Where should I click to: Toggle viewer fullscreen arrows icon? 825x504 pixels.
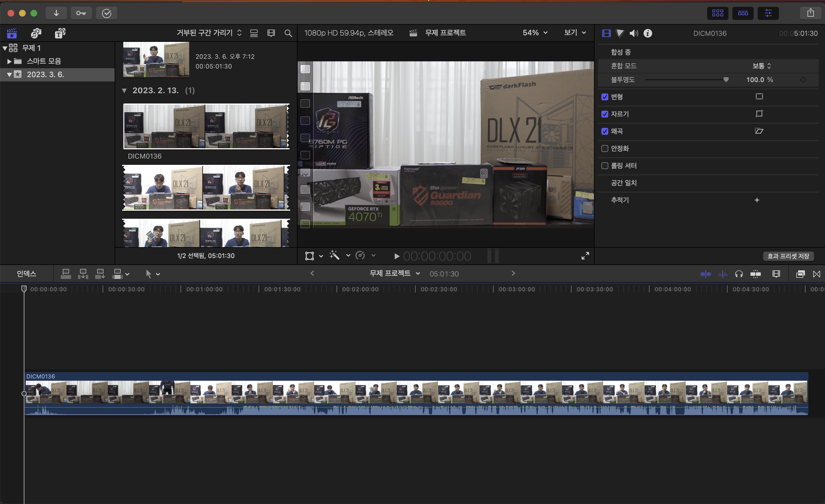[x=585, y=256]
